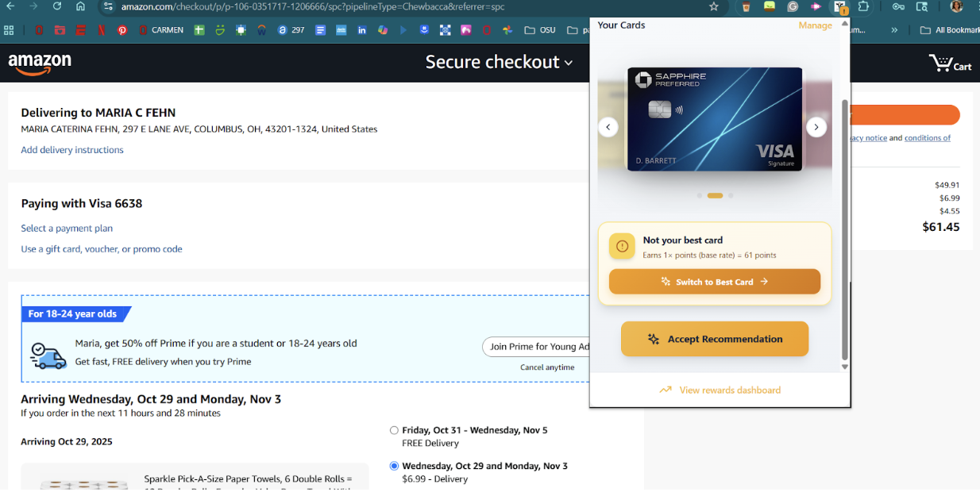980x492 pixels.
Task: Click the conditions of use link
Action: tap(928, 138)
